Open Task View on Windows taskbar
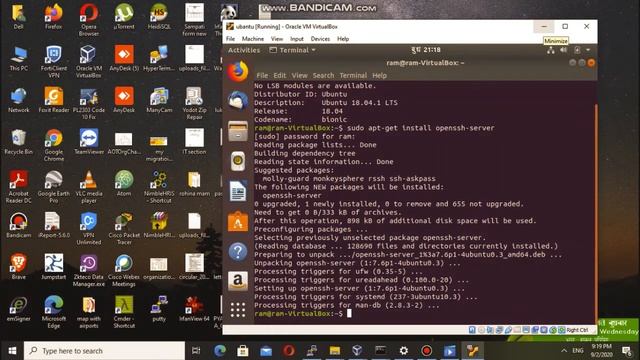Image resolution: width=640 pixels, height=360 pixels. tap(196, 351)
